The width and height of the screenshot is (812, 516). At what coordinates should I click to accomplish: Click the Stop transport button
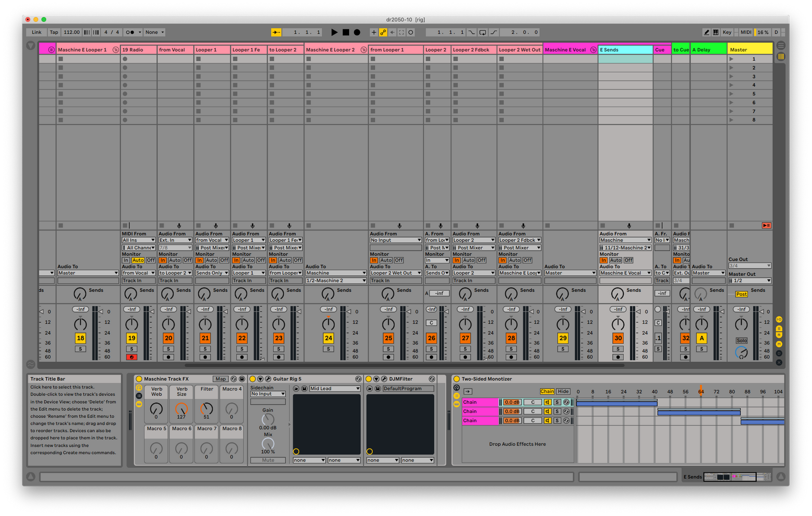[x=346, y=32]
